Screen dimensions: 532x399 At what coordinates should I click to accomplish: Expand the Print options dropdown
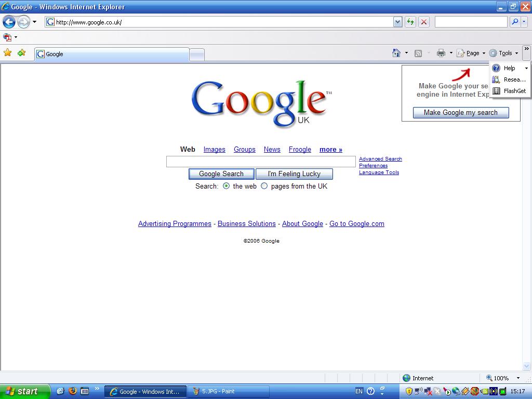[451, 53]
